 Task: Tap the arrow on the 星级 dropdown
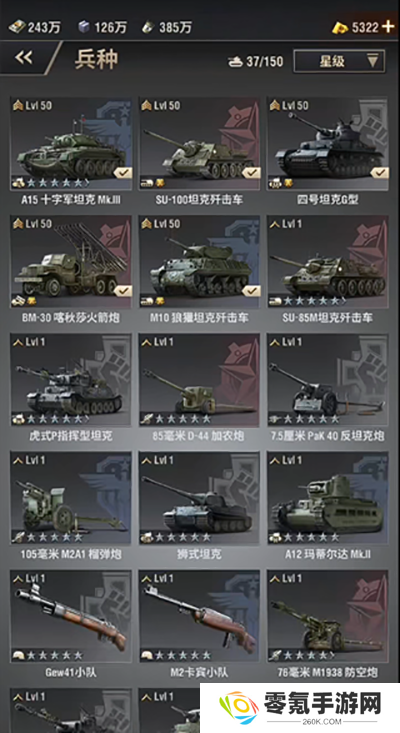click(372, 61)
